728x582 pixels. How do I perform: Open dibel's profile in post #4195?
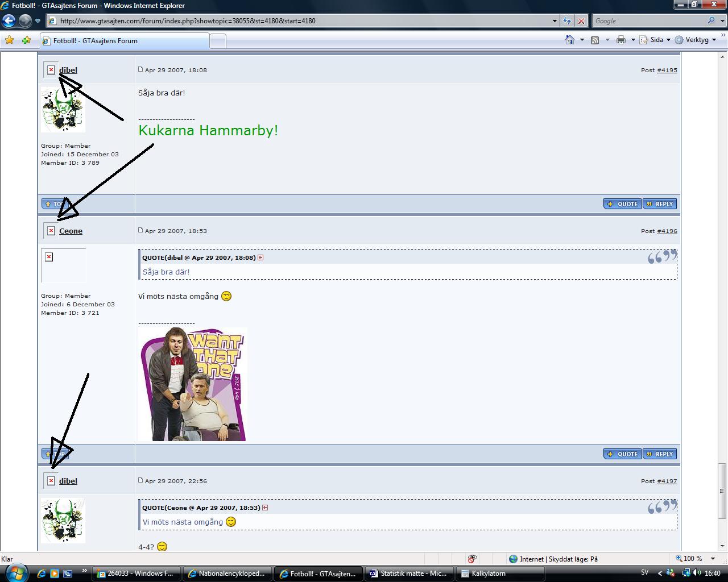tap(68, 70)
